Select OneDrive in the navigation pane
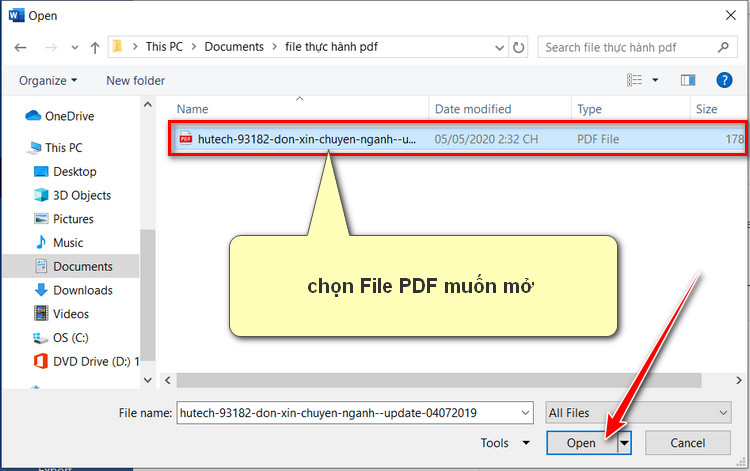 (69, 116)
